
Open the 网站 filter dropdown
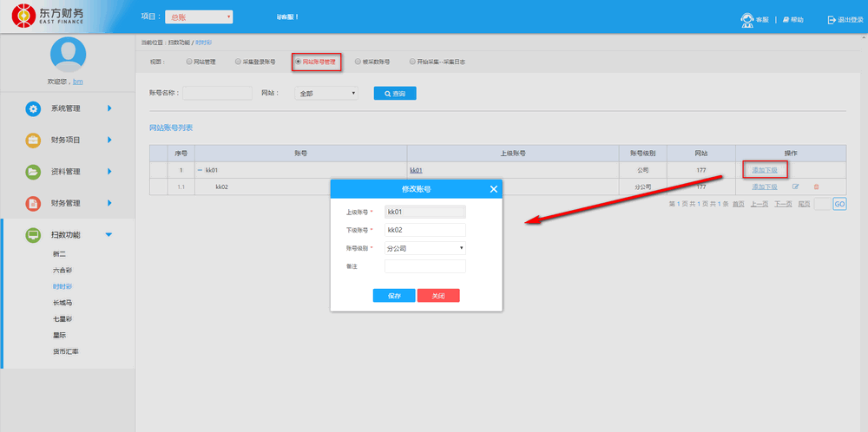[x=326, y=93]
